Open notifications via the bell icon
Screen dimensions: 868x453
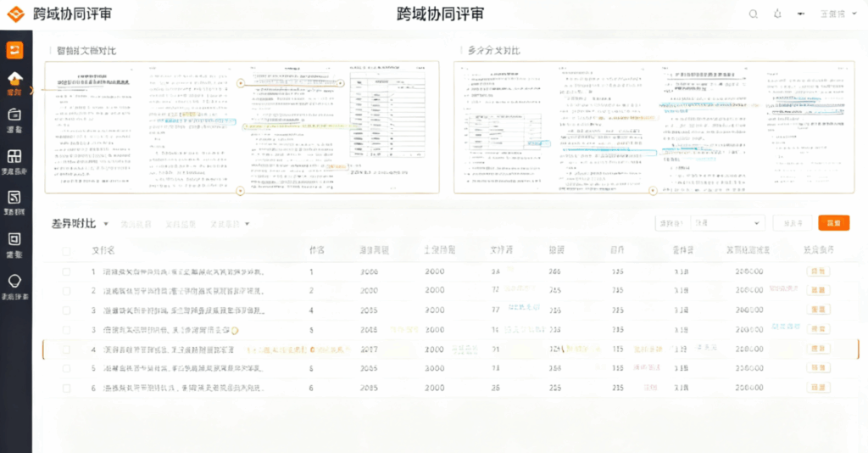pos(777,14)
